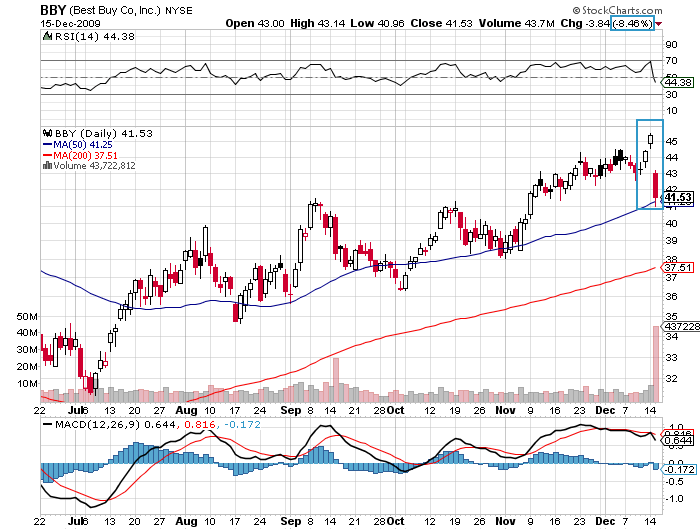The image size is (700, 530).
Task: Click the red 0.816 signal value in MACD legend
Action: 199,424
